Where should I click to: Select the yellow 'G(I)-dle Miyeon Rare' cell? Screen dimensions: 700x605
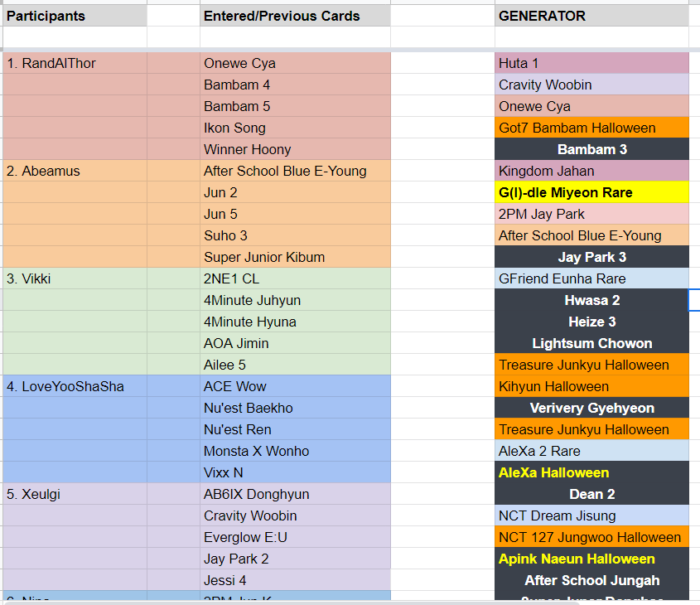pos(591,192)
